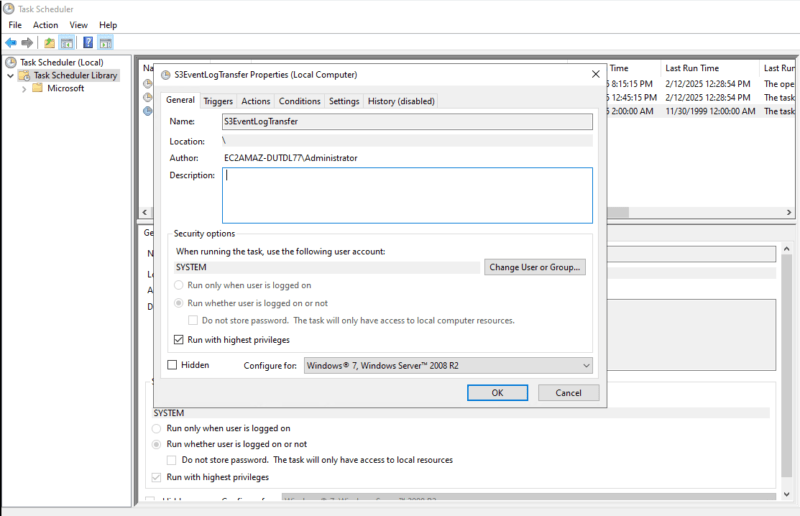Image resolution: width=800 pixels, height=516 pixels.
Task: Toggle the Show/Hide Action Pane icon
Action: tap(105, 43)
